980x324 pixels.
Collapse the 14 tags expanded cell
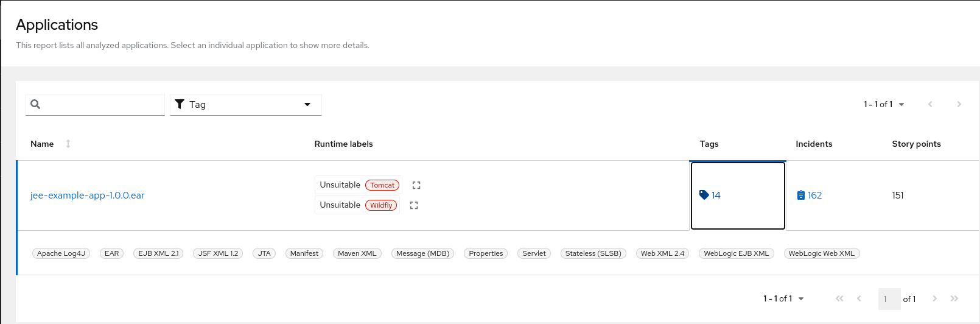[710, 195]
